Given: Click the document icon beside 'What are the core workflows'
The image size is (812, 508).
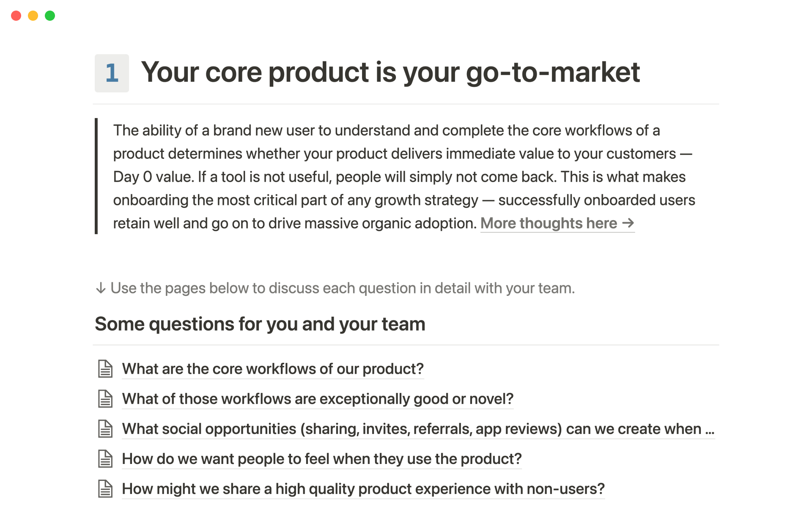Looking at the screenshot, I should pyautogui.click(x=105, y=369).
